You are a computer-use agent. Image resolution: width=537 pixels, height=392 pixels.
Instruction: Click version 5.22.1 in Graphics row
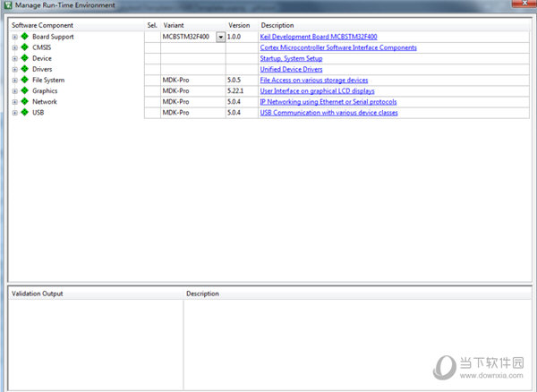[235, 91]
